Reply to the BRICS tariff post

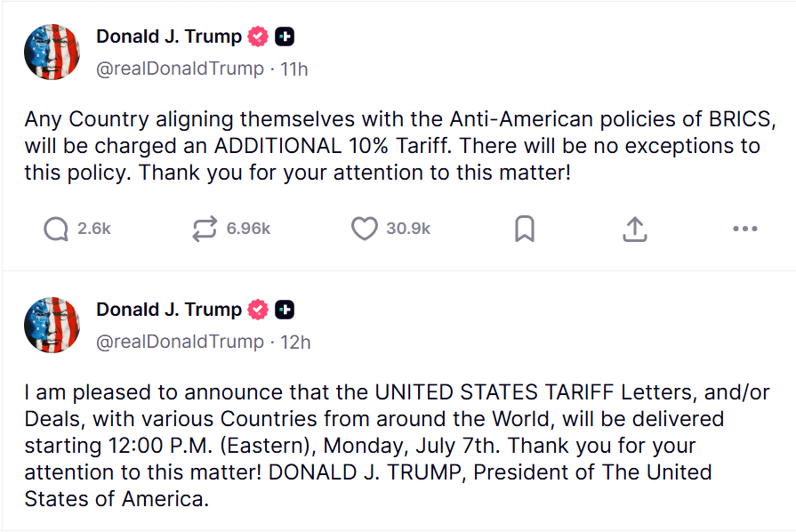point(56,230)
